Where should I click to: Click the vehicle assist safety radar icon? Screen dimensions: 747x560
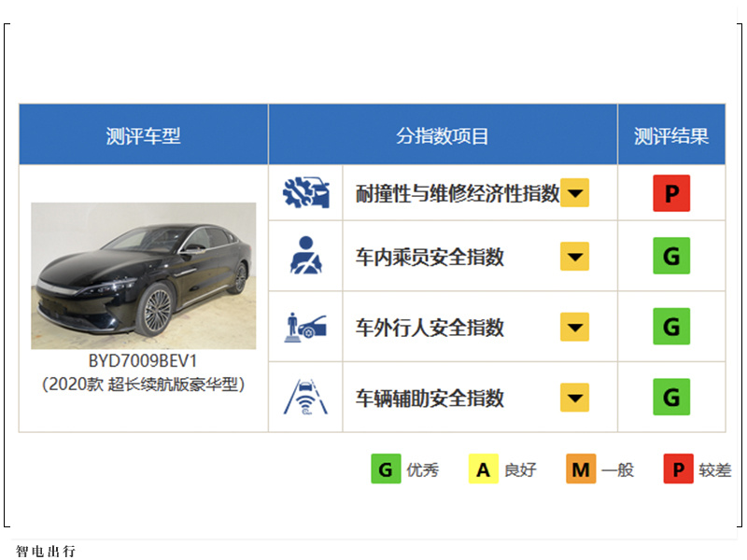coord(306,397)
